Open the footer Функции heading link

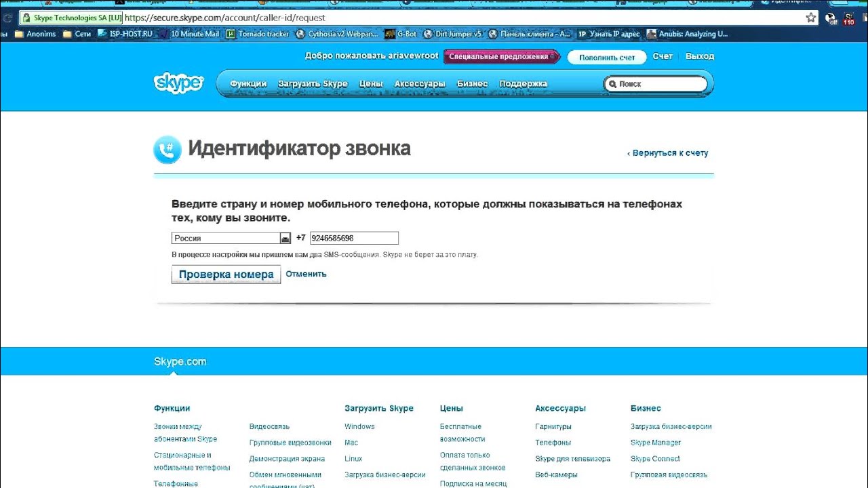172,408
